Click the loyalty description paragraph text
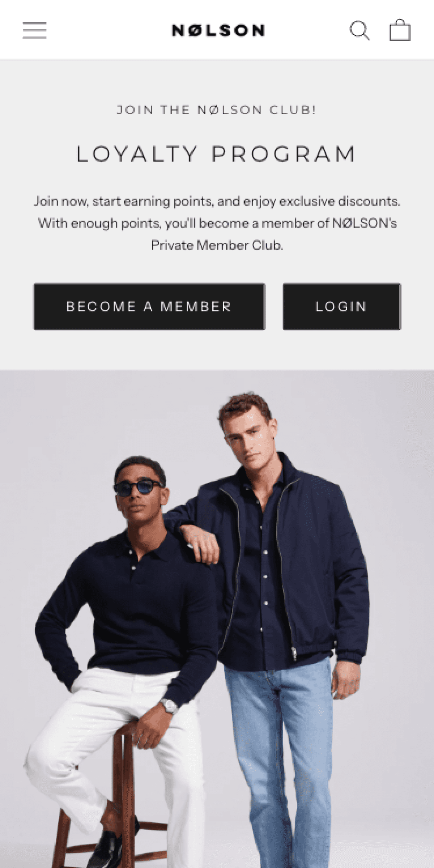Screen dimensions: 434x868 (217, 223)
